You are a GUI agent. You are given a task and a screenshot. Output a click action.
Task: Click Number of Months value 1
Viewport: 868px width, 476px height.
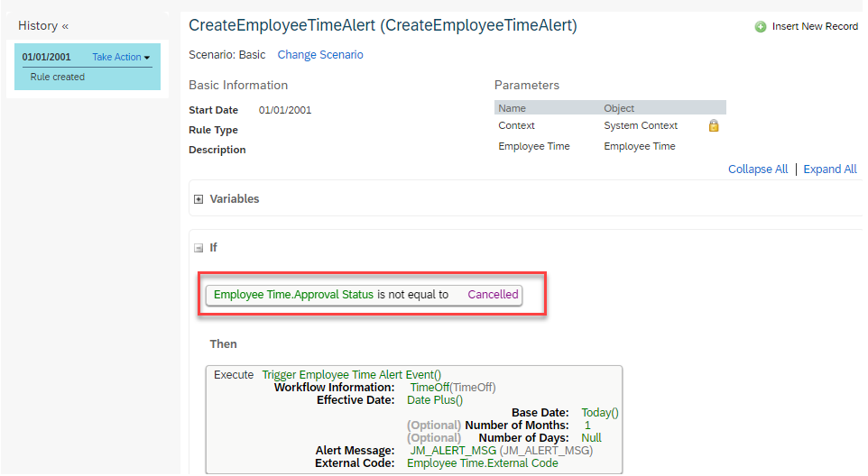coord(588,426)
